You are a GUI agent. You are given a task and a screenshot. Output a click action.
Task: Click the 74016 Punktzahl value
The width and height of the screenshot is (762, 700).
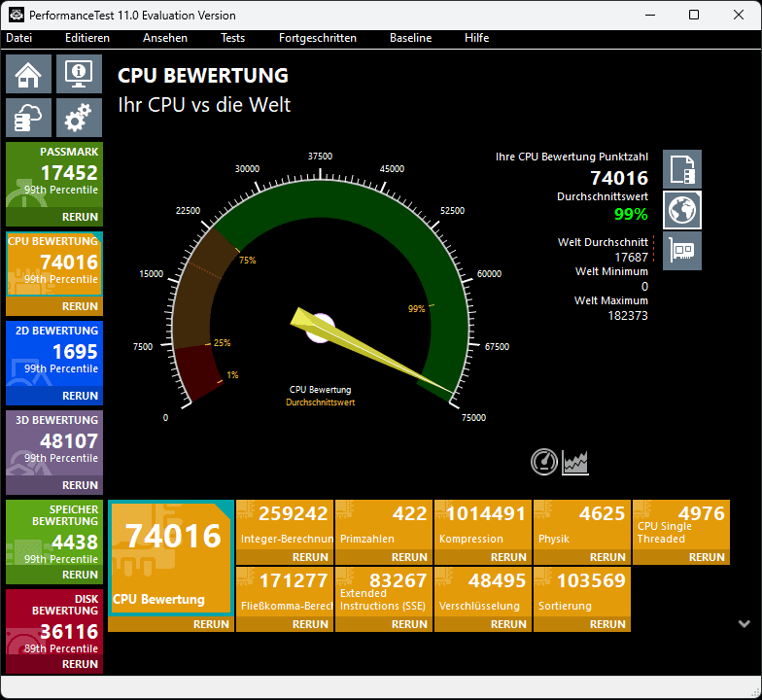coord(619,179)
